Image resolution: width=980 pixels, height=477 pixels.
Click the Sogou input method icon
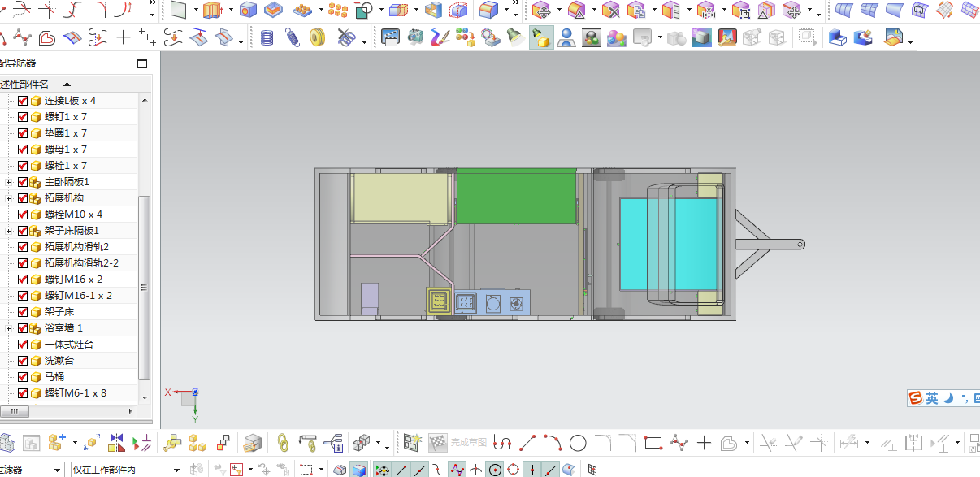(916, 398)
